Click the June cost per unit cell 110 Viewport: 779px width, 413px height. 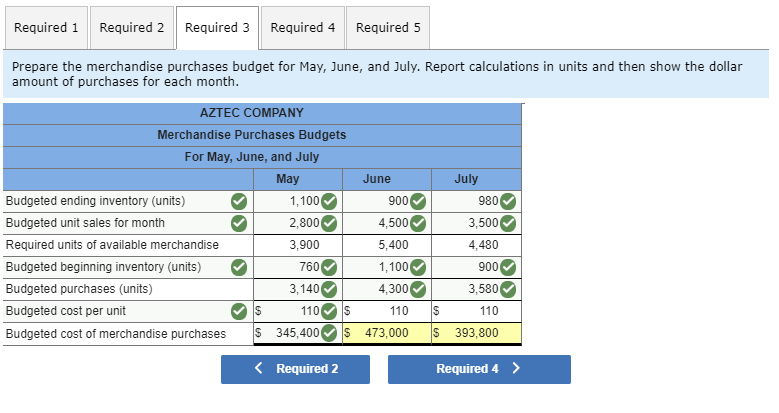387,311
